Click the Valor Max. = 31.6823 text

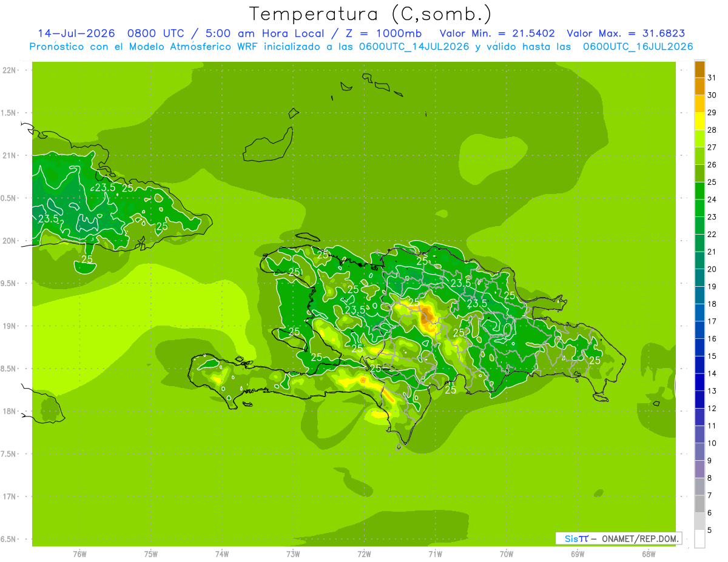coord(626,33)
